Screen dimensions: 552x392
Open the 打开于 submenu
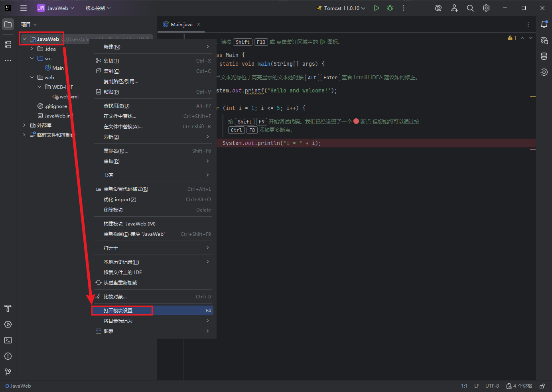(x=154, y=248)
